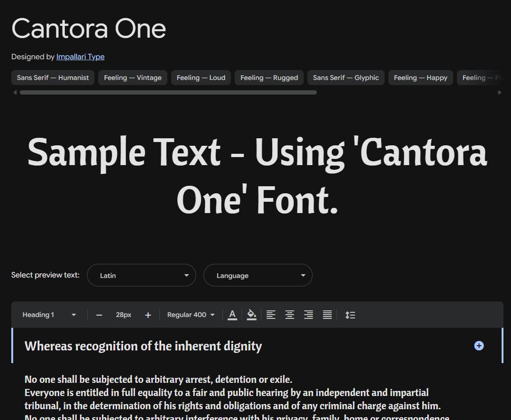Click the Whereas recognition heading text
Viewport: 511px width, 420px height.
(143, 346)
